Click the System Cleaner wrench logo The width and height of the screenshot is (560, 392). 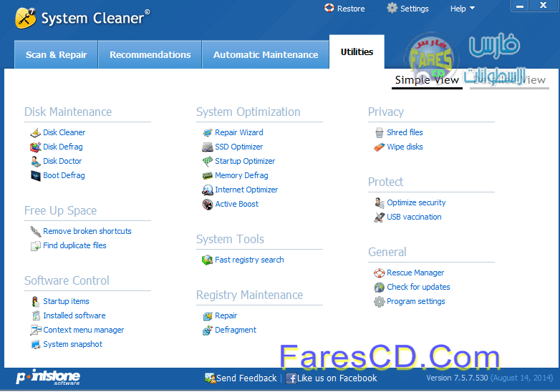(25, 18)
